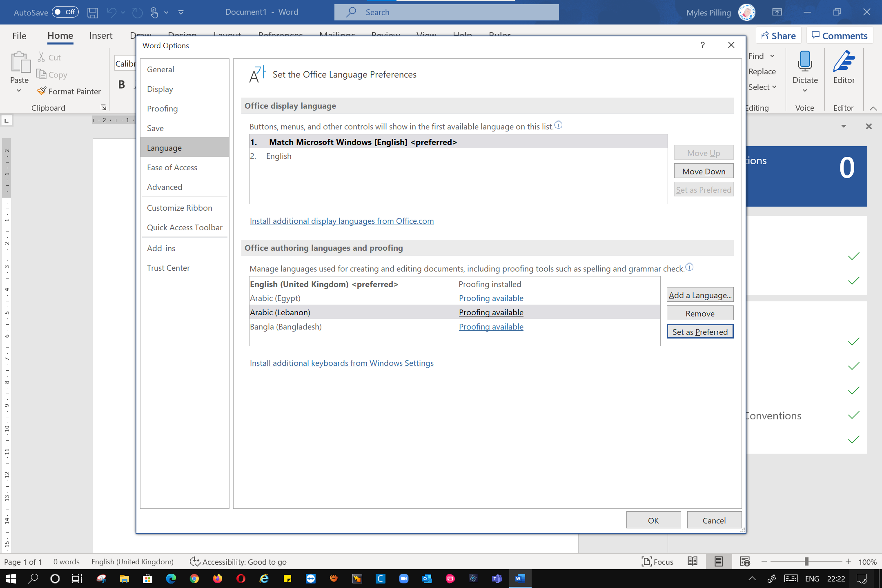Open the Editor pen icon
This screenshot has width=882, height=588.
tap(844, 61)
